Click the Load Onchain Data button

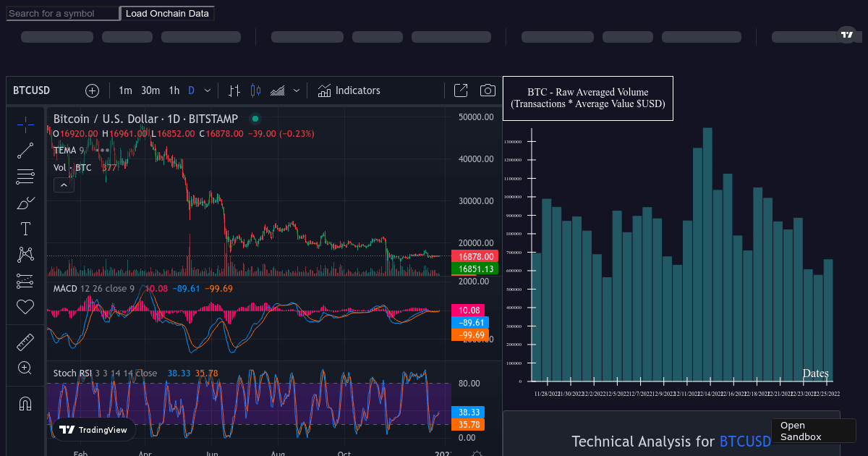[167, 12]
